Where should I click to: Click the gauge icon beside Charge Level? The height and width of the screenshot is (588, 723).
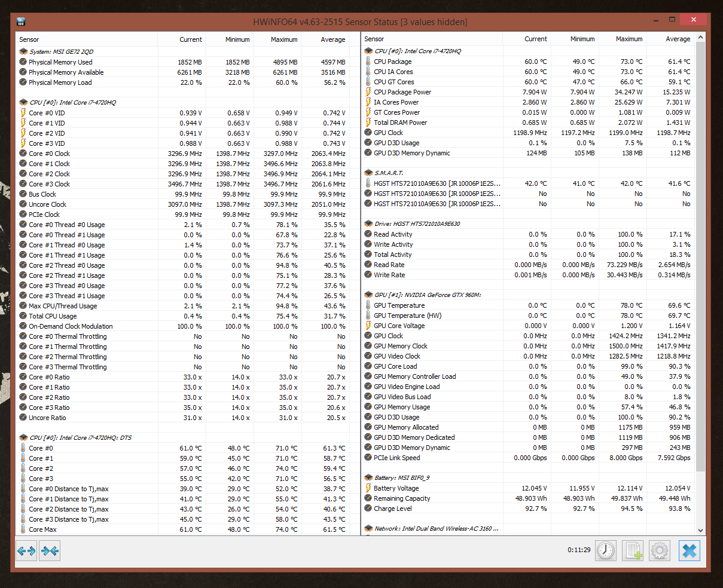pos(368,509)
